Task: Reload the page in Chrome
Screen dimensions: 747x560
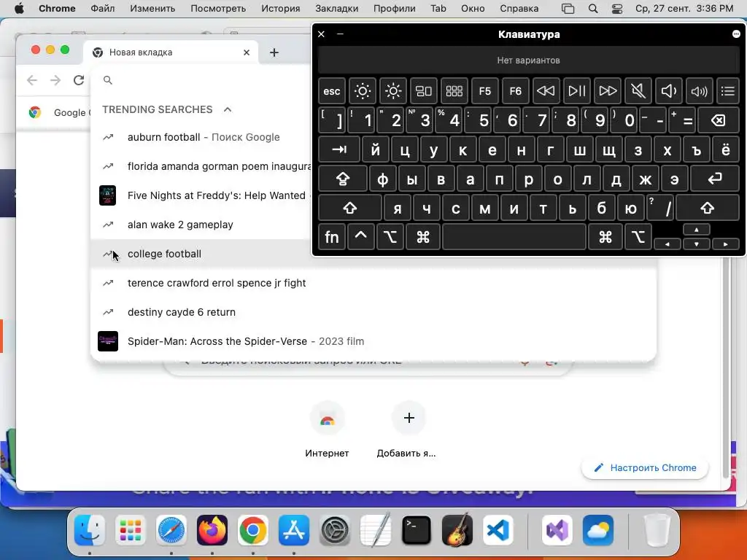Action: point(79,80)
